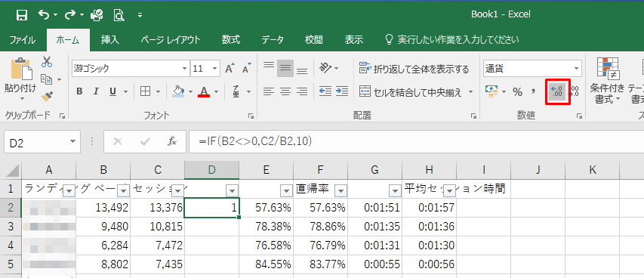Open number format 通貨 dropdown

point(577,68)
